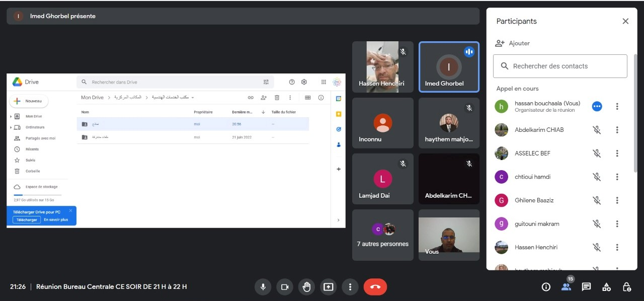Open Google apps grid in shared Drive
Viewport: 644px width, 301px height.
click(x=324, y=82)
